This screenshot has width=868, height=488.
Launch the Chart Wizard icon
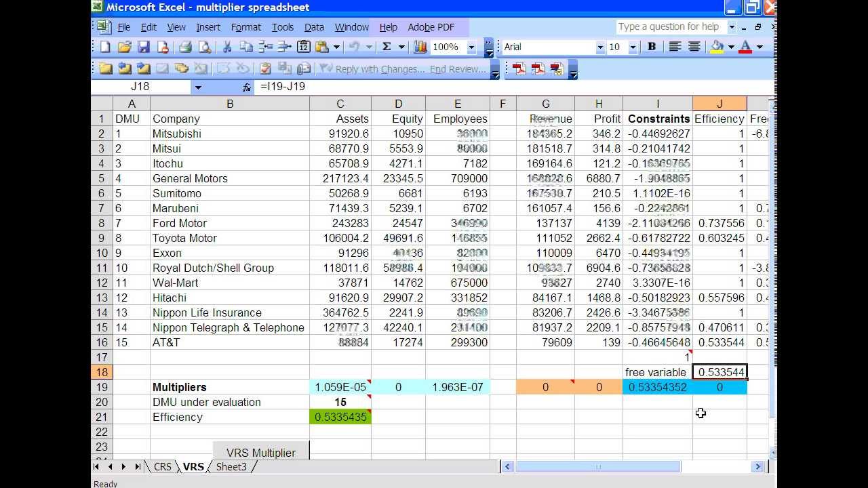click(x=420, y=47)
